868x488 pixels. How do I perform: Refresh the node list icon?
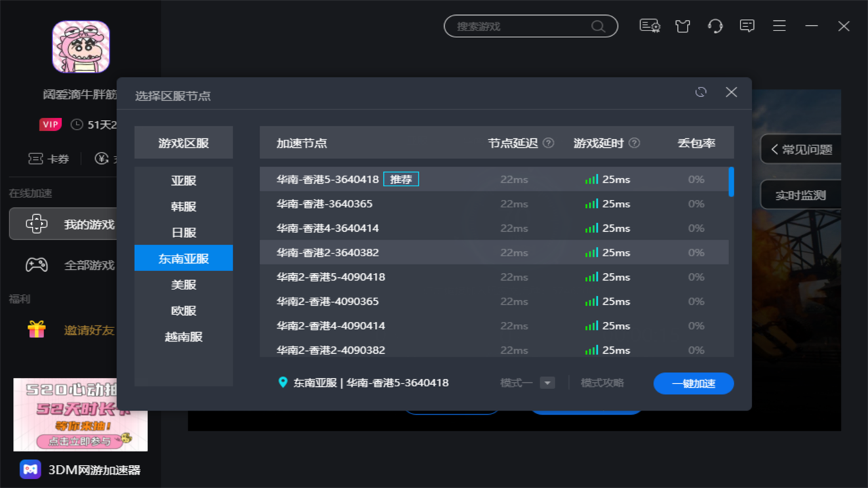pos(701,91)
